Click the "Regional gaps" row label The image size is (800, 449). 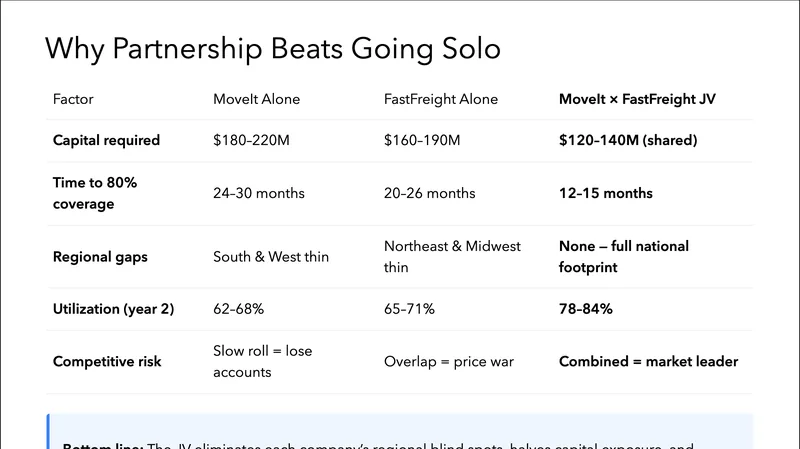pyautogui.click(x=100, y=257)
